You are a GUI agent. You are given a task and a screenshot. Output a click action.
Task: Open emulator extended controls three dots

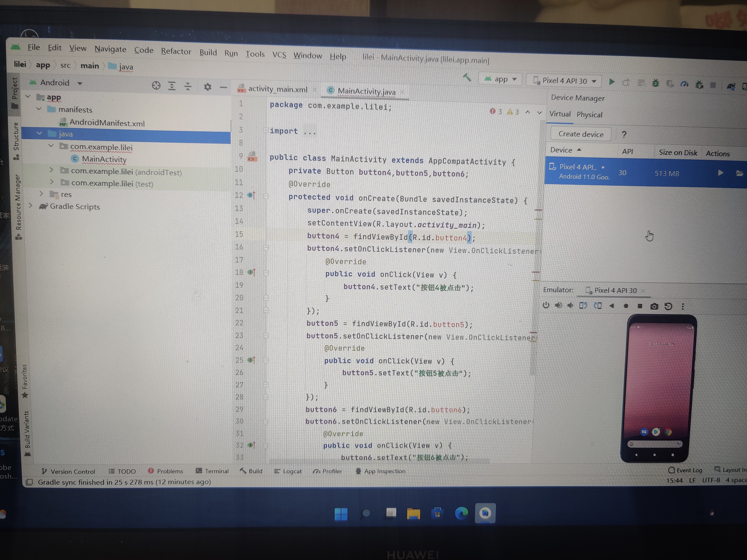[683, 307]
